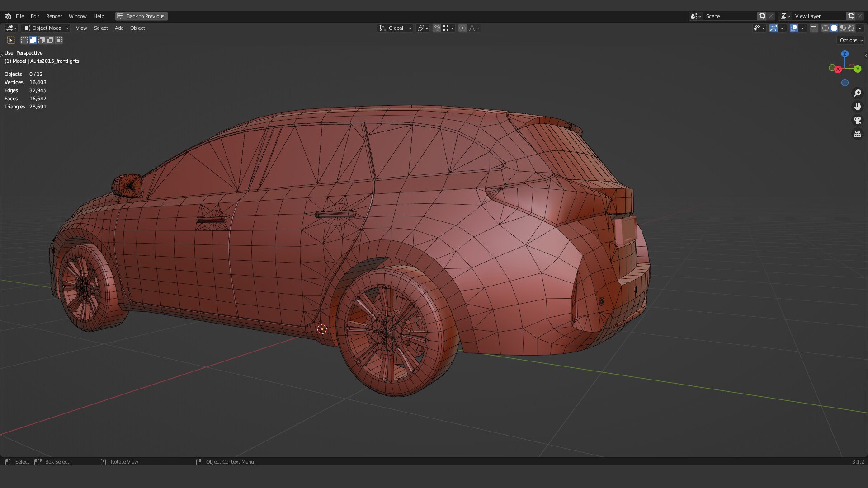Open the viewport Select menu

(101, 28)
